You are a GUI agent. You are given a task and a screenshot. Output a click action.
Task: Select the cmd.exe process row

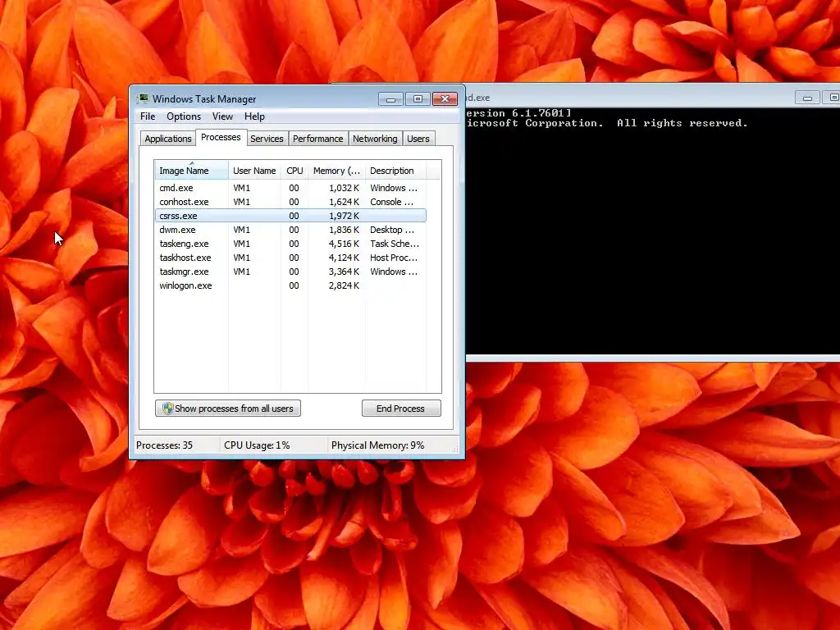[x=290, y=188]
